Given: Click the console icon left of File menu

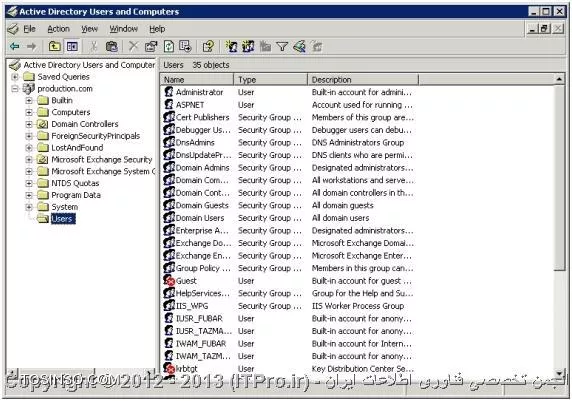Looking at the screenshot, I should [13, 29].
